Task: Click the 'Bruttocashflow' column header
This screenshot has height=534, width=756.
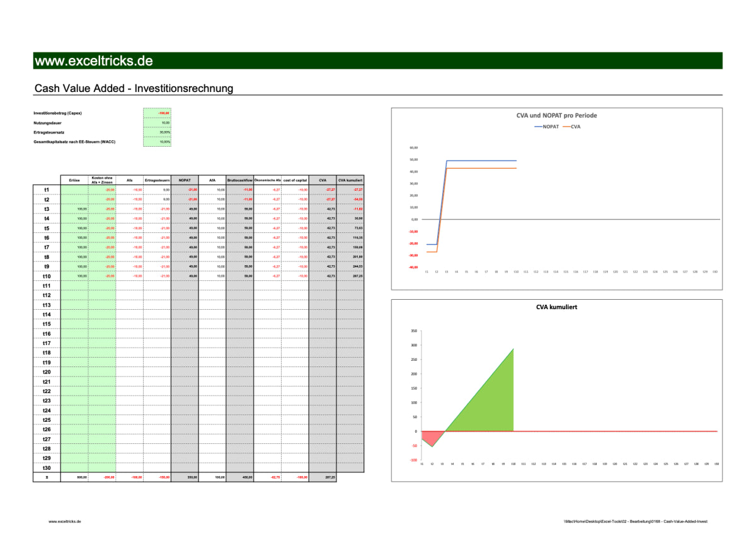Action: point(240,180)
